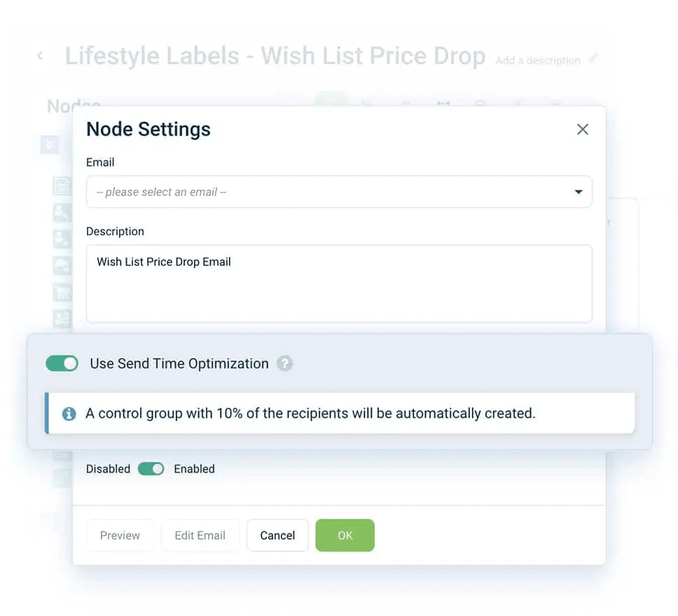Open the 'please select an email' combo box
This screenshot has width=678, height=616.
click(x=339, y=192)
